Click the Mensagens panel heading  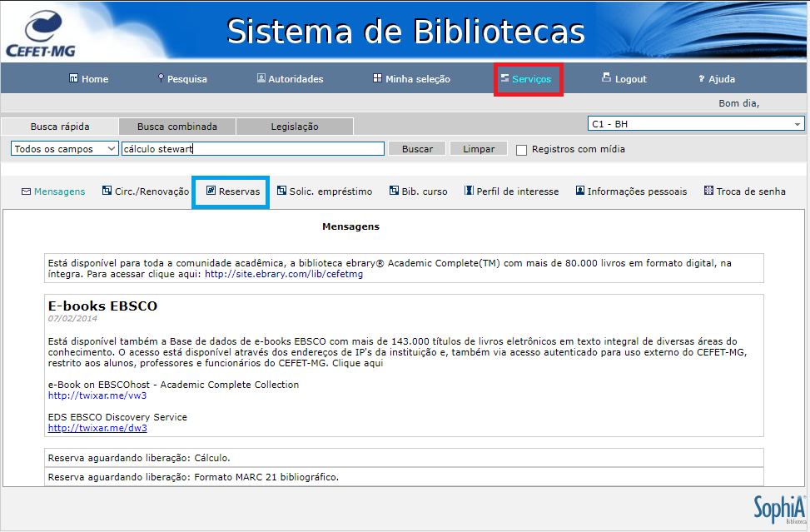350,226
